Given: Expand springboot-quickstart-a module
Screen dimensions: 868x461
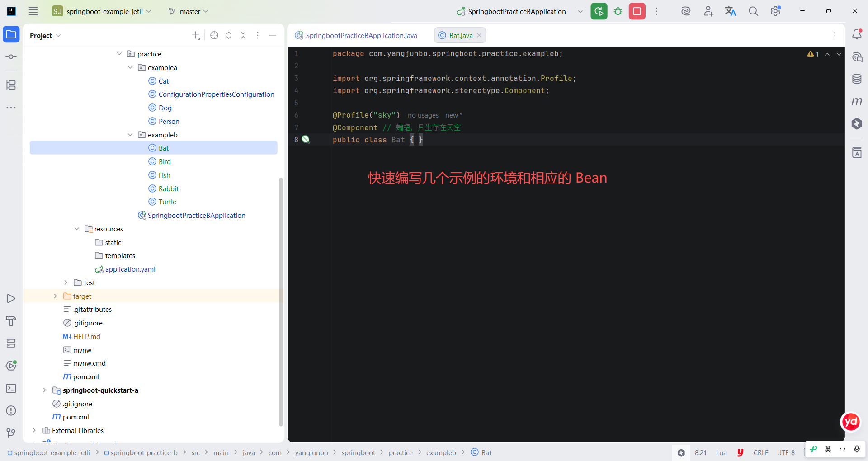Looking at the screenshot, I should [x=44, y=390].
